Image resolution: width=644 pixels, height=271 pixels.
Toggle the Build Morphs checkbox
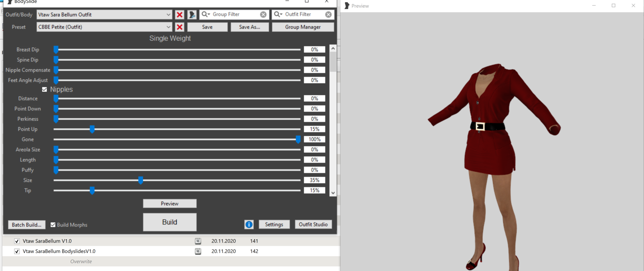[x=53, y=225]
